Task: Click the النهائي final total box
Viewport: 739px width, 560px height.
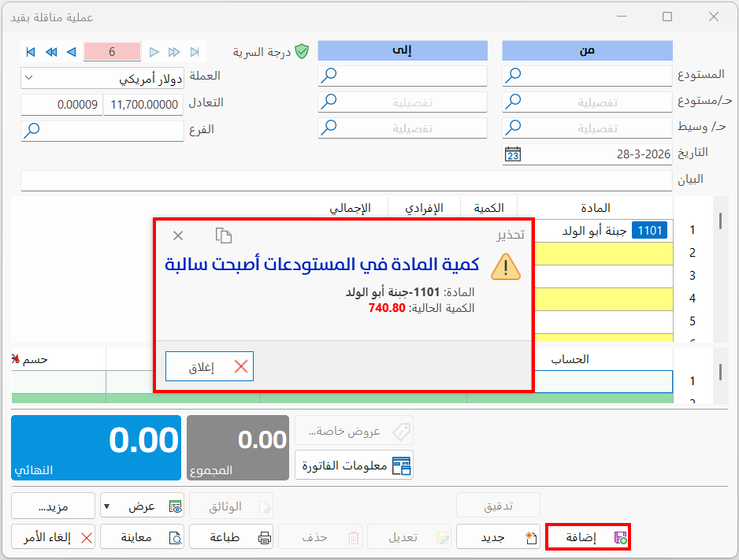Action: (96, 447)
